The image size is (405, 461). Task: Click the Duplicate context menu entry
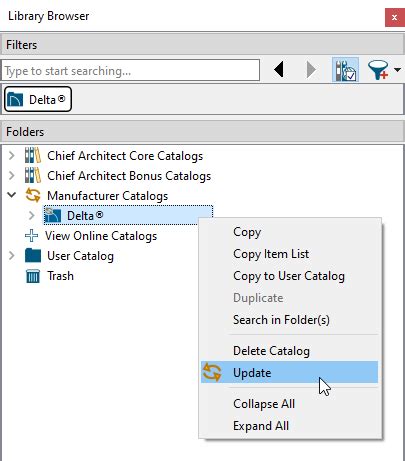[x=289, y=298]
